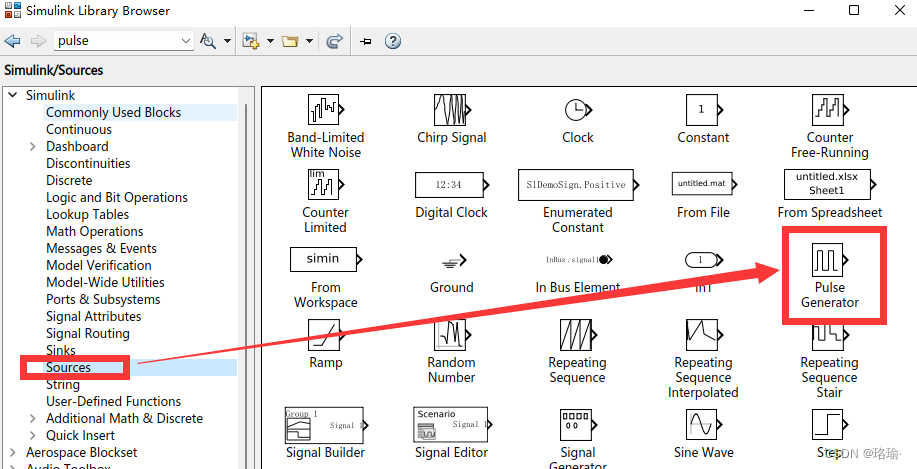Click the new model toolbar icon

(251, 41)
